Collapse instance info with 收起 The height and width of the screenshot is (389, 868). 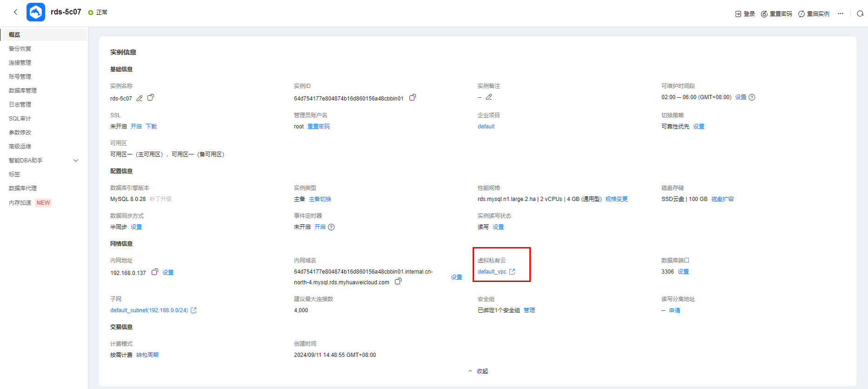[x=478, y=371]
